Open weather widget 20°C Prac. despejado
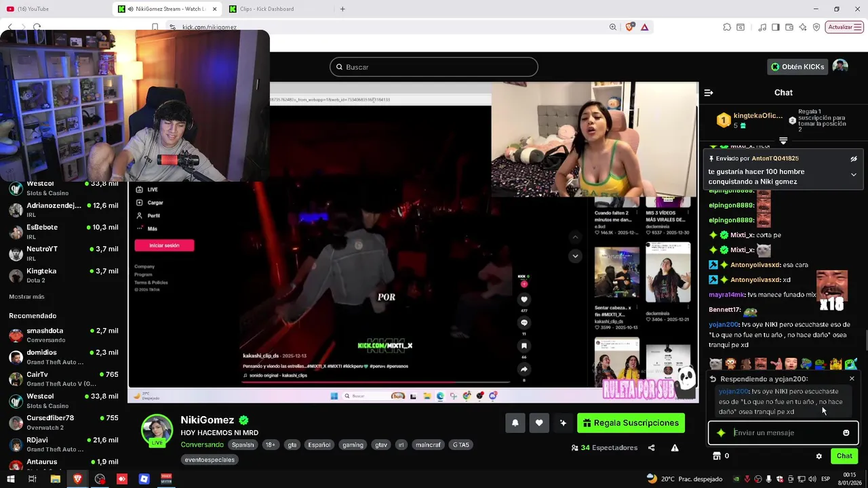The width and height of the screenshot is (868, 488). point(684,479)
